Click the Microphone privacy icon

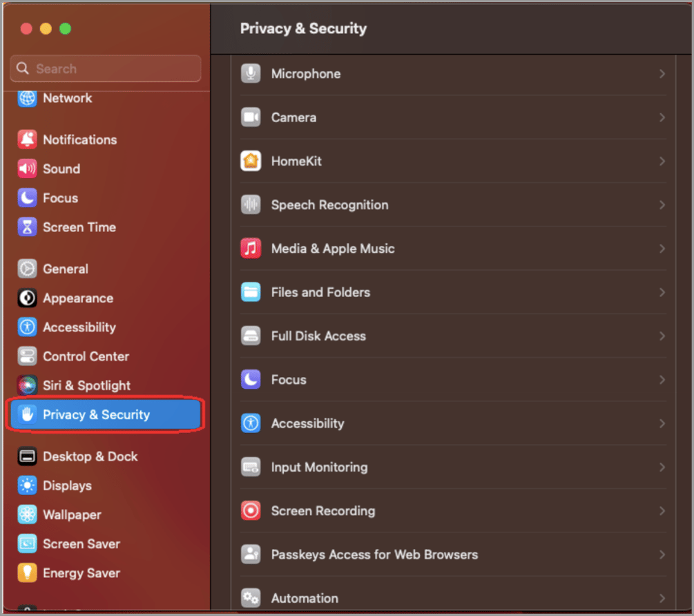(250, 74)
